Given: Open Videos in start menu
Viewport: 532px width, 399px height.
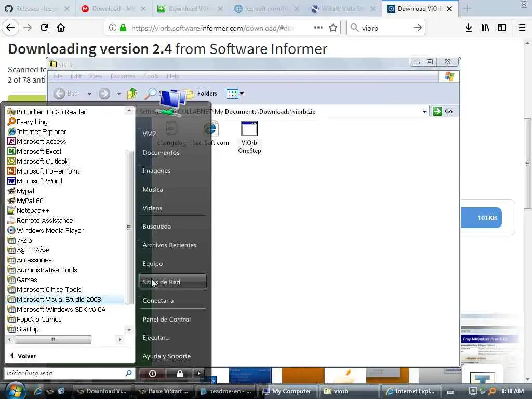Looking at the screenshot, I should pos(152,208).
